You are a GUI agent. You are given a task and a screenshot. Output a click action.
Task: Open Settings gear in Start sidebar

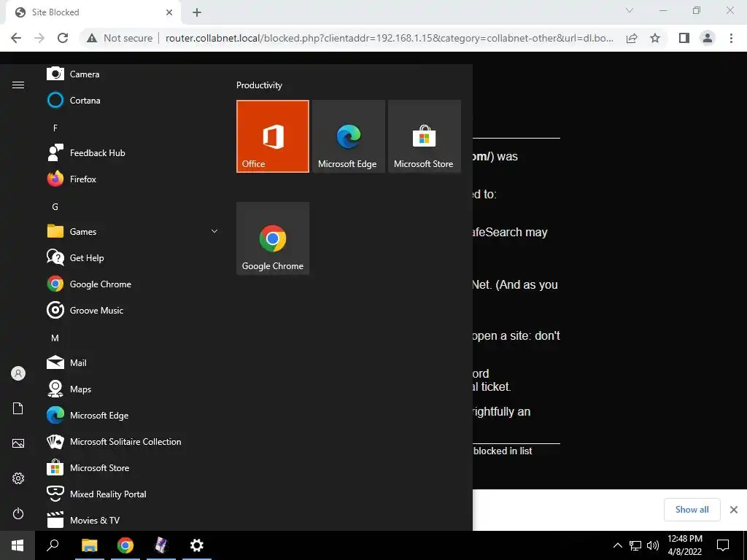tap(18, 478)
